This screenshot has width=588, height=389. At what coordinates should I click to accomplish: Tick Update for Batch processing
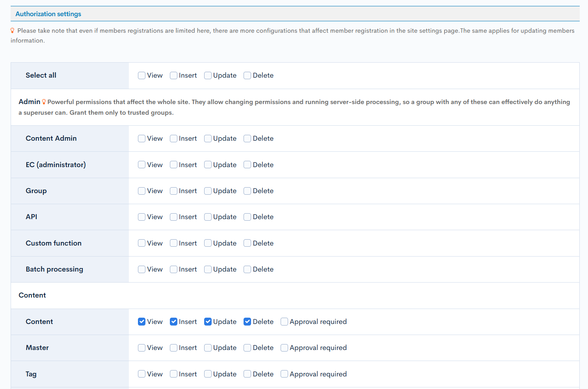coord(208,269)
